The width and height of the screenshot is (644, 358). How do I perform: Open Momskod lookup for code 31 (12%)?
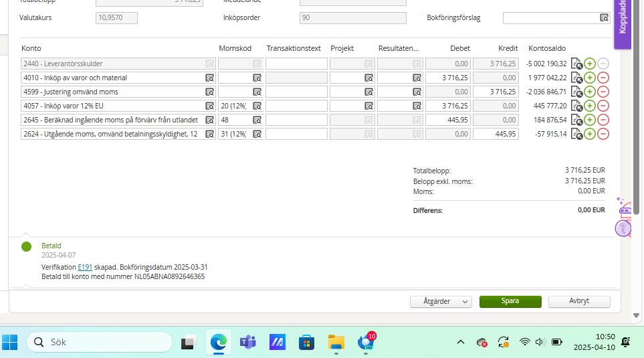click(x=257, y=134)
